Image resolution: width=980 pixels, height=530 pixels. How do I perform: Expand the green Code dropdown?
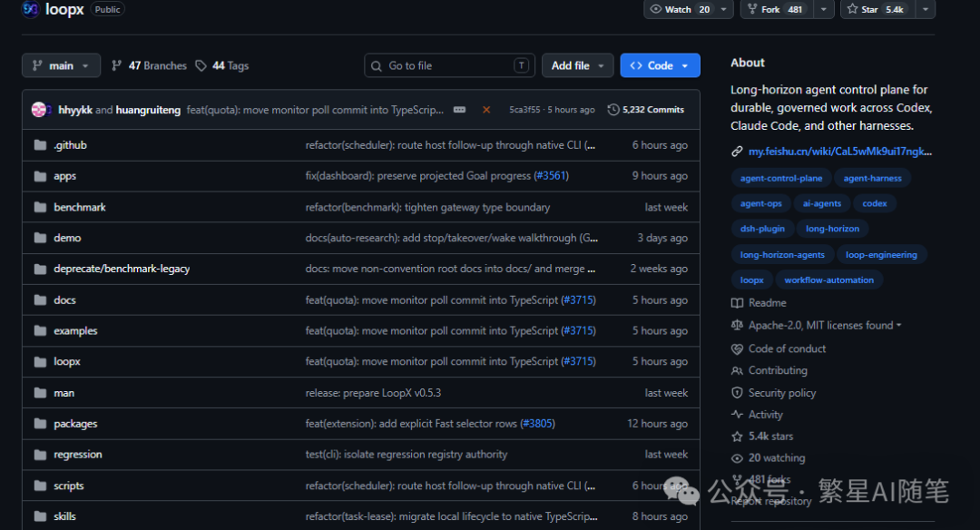click(660, 65)
